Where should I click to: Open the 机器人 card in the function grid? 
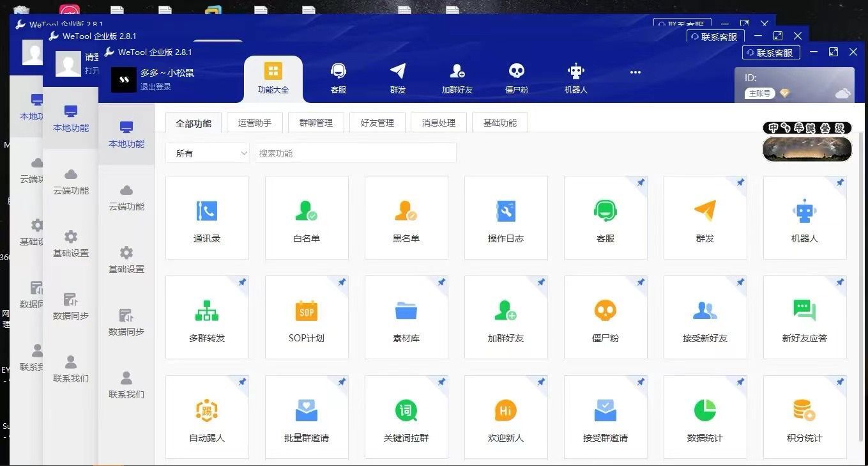point(805,217)
